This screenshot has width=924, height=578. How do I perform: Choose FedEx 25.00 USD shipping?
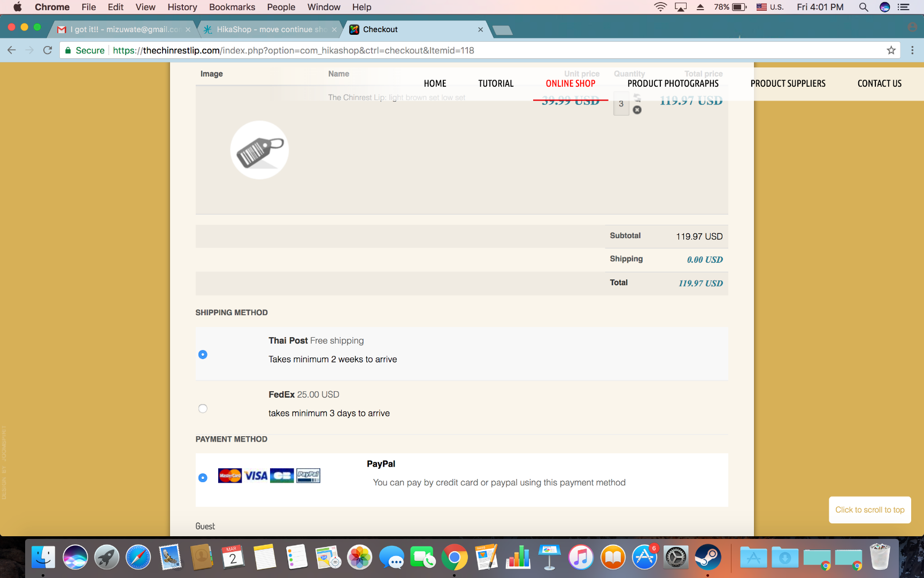(x=203, y=408)
